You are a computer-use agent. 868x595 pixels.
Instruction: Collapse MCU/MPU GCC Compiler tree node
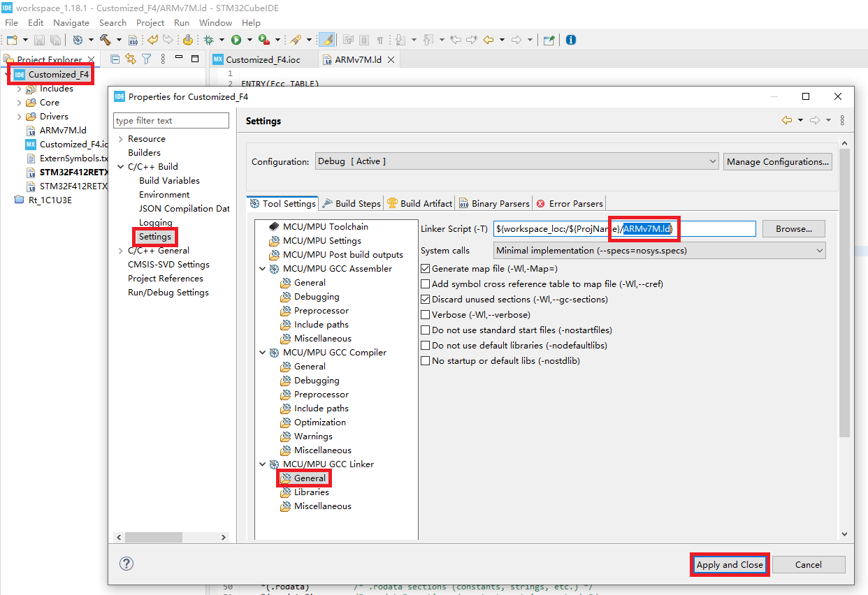click(x=263, y=353)
